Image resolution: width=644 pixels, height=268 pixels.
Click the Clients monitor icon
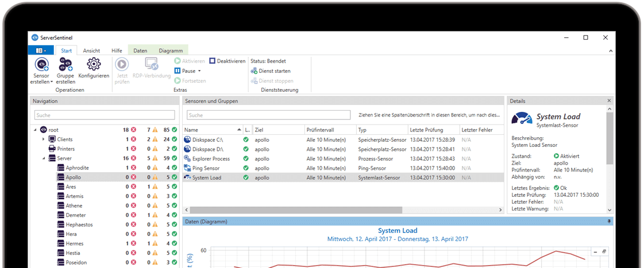coord(52,139)
